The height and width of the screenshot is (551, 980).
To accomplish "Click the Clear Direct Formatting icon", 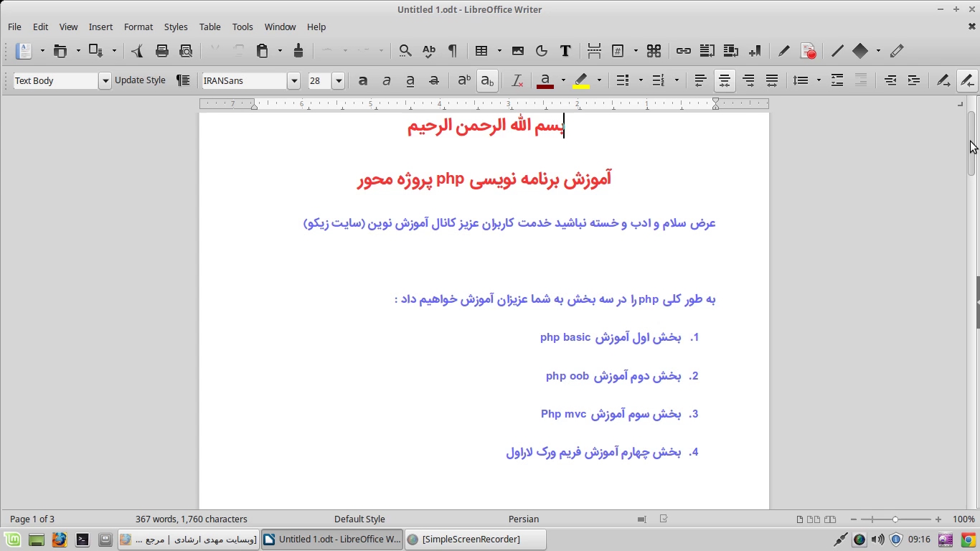I will (517, 81).
